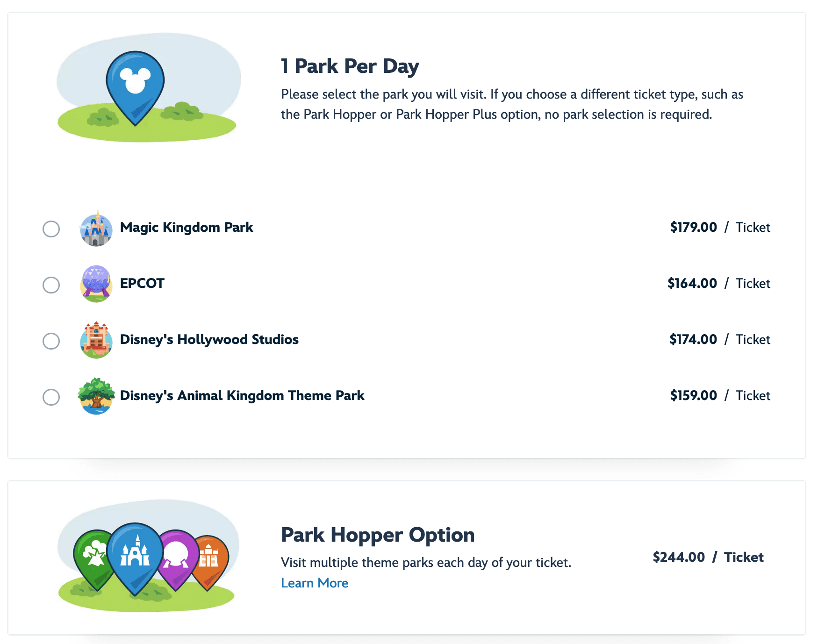The width and height of the screenshot is (818, 644).
Task: Click the $244.00 / Ticket price
Action: coord(708,557)
